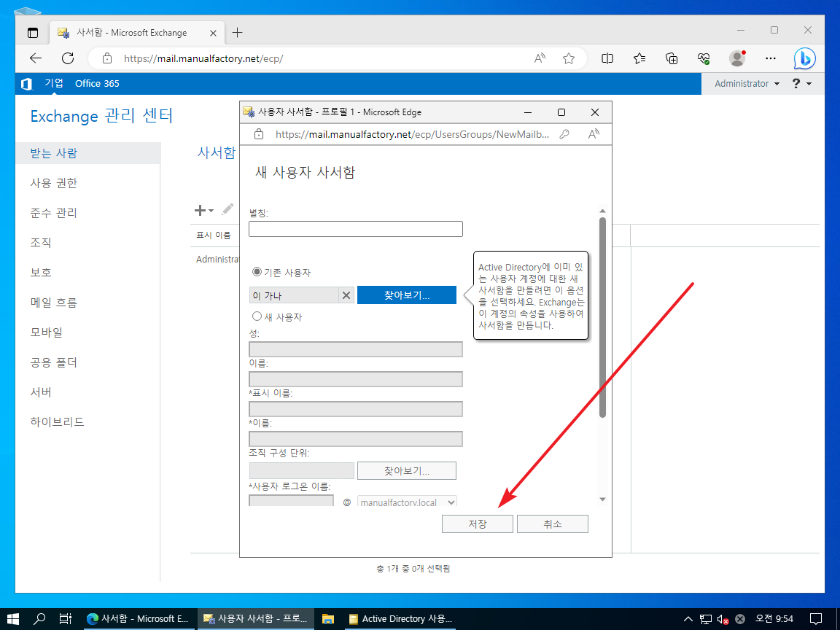Open Edge Settings and more menu
Screen dimensions: 840x630
pyautogui.click(x=770, y=58)
